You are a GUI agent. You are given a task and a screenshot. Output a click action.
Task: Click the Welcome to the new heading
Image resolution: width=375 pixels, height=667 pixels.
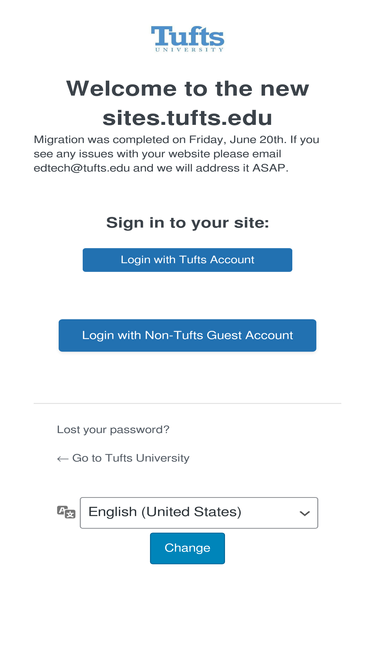point(188,88)
